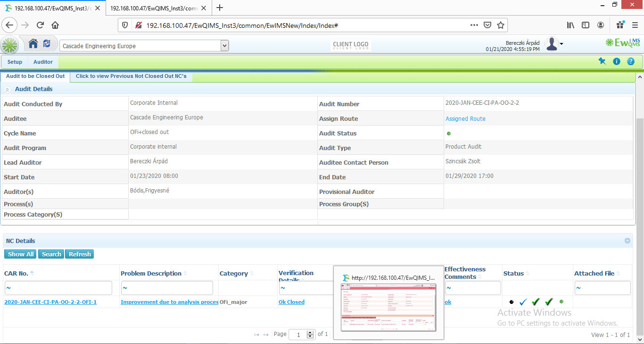Click the page number spinner arrows

(x=310, y=335)
